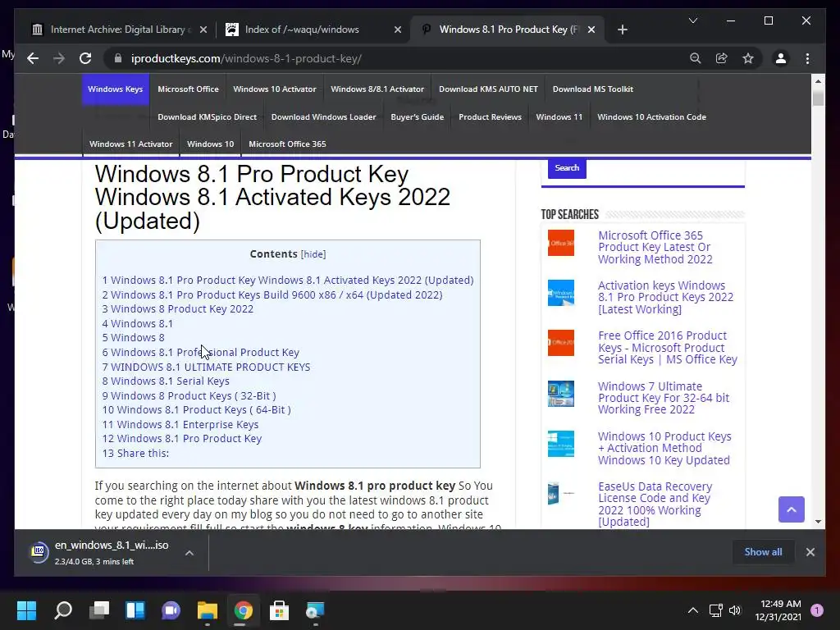The height and width of the screenshot is (630, 840).
Task: Open the Microsoft Office menu item
Action: point(188,89)
